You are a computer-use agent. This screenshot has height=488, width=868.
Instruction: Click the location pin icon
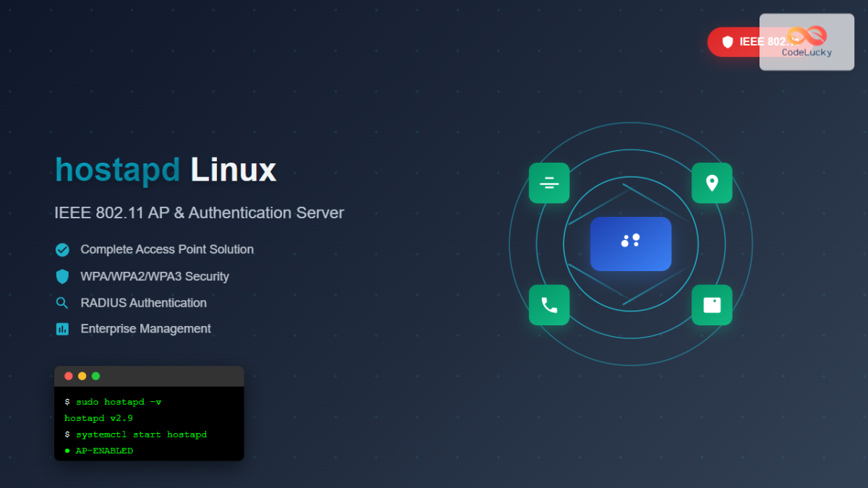click(712, 183)
